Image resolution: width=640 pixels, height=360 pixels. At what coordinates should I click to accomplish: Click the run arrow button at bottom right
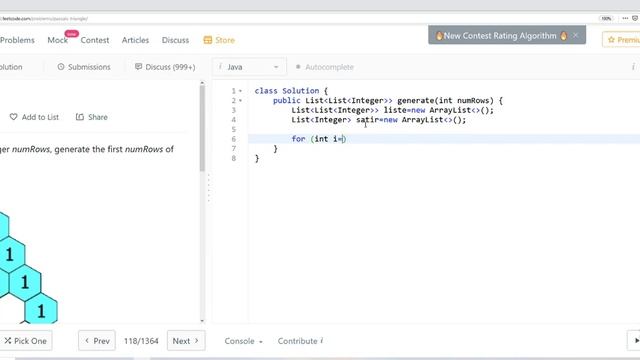click(635, 340)
